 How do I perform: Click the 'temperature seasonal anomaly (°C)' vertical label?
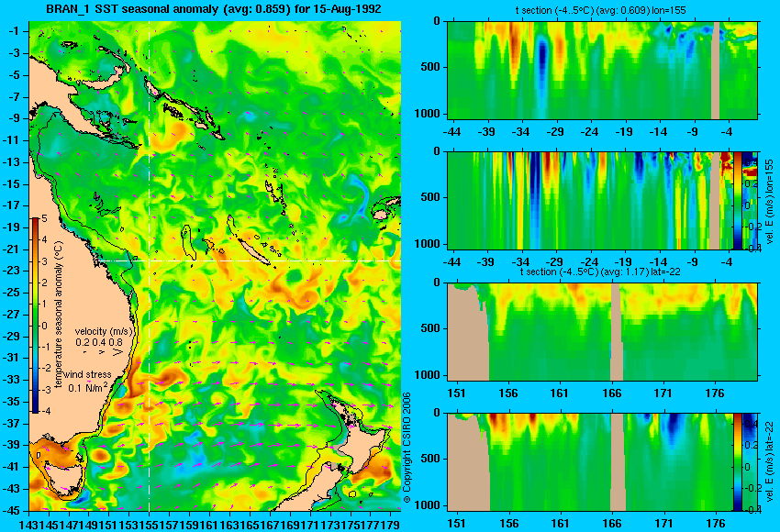coord(58,316)
